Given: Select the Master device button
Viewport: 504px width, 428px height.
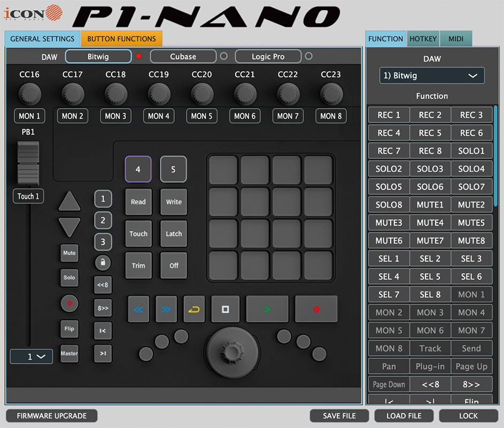Looking at the screenshot, I should tap(69, 353).
